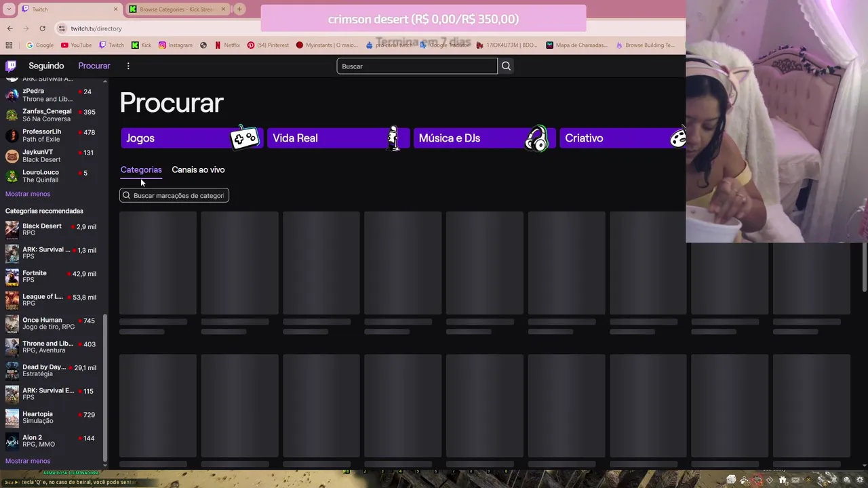Click the search magnifier button
Viewport: 868px width, 488px height.
pos(506,66)
